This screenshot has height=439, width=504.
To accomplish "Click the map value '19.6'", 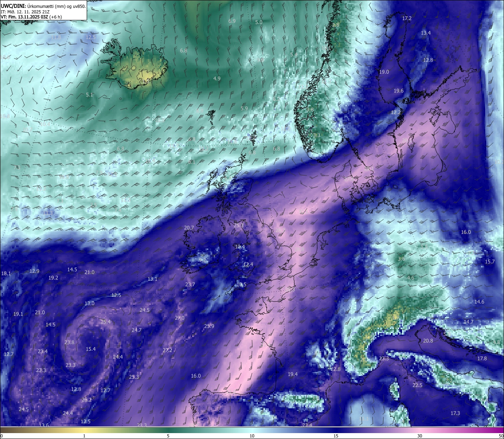I will tap(398, 91).
